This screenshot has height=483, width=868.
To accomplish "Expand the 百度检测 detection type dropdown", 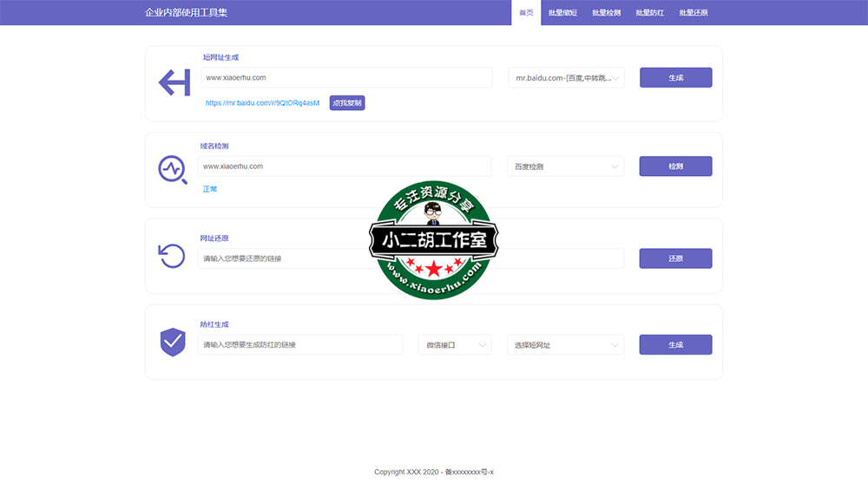I will tap(566, 166).
